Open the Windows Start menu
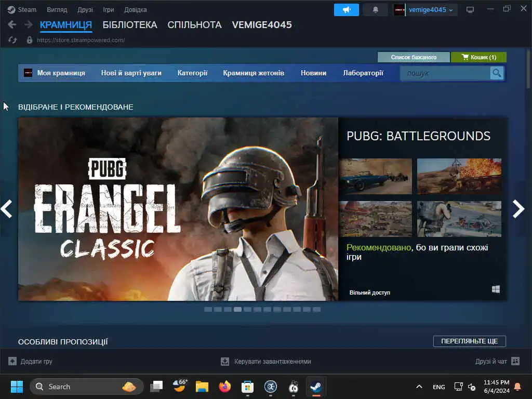The height and width of the screenshot is (399, 532). tap(17, 387)
